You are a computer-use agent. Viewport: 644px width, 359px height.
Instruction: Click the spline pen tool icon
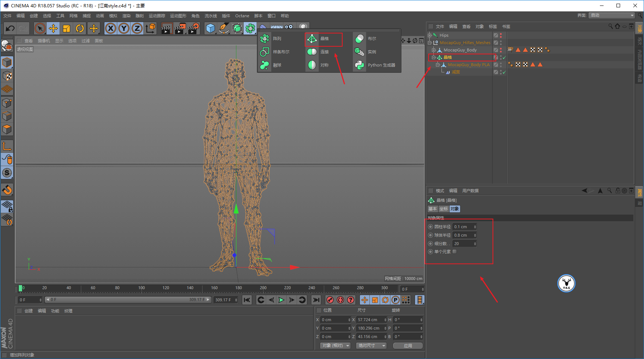point(224,28)
